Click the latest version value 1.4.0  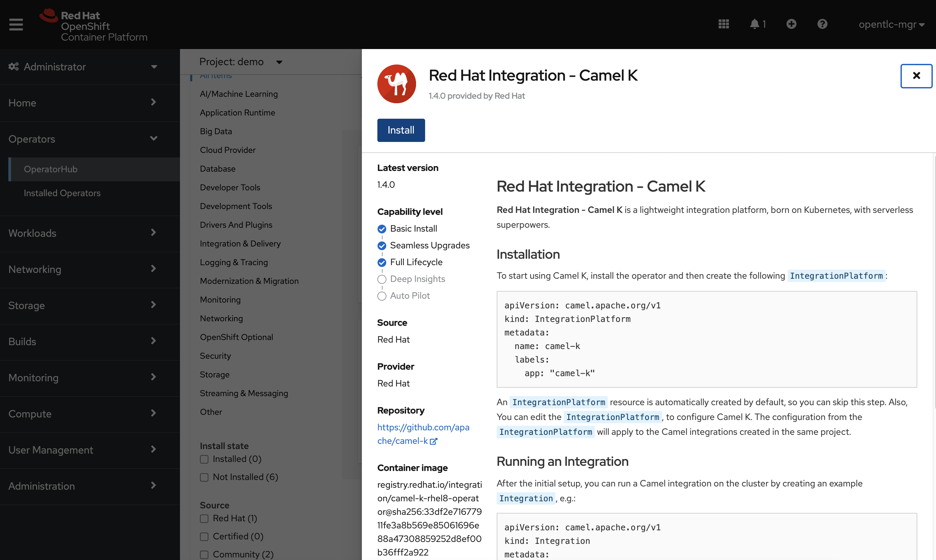pyautogui.click(x=386, y=185)
